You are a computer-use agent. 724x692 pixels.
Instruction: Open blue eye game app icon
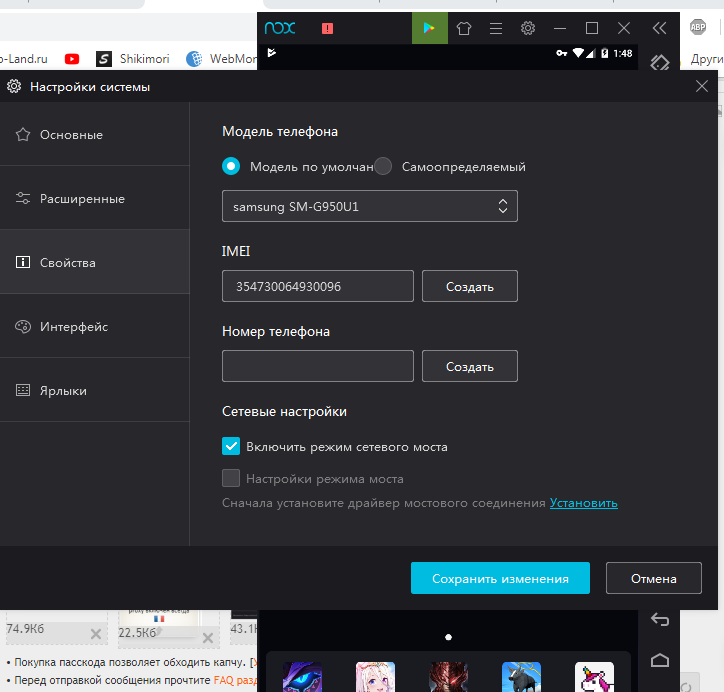pyautogui.click(x=302, y=677)
